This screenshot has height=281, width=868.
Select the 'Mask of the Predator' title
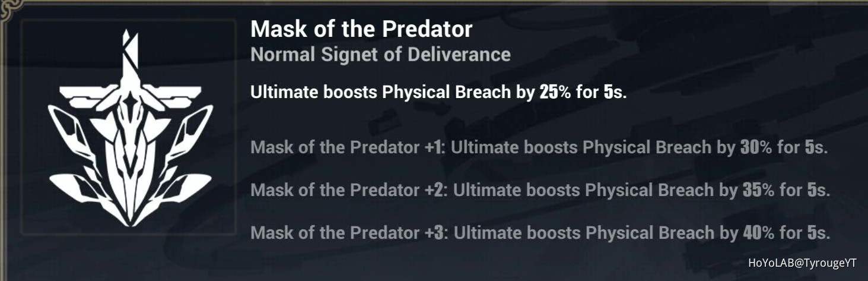[361, 29]
